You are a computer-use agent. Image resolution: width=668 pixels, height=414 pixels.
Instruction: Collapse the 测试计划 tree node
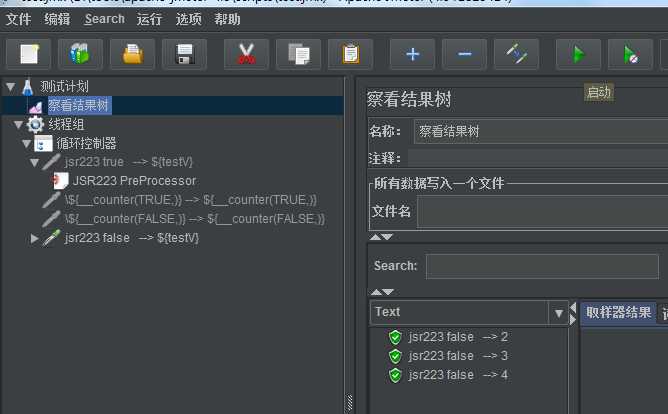coord(11,87)
